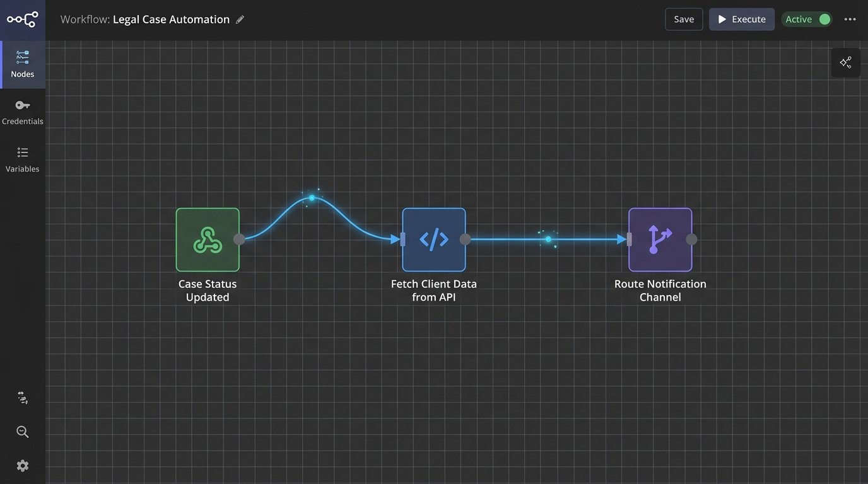Click output connector of Route Notification Channel node
Image resolution: width=868 pixels, height=484 pixels.
click(691, 239)
